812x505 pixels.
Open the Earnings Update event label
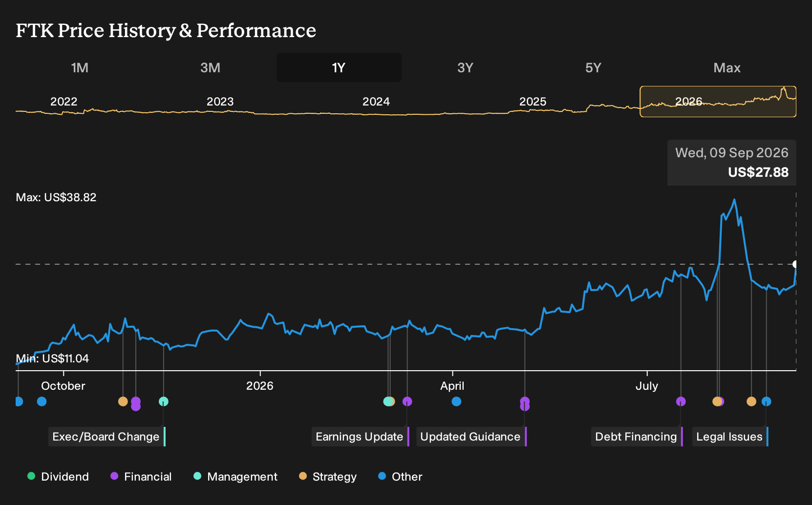tap(361, 437)
